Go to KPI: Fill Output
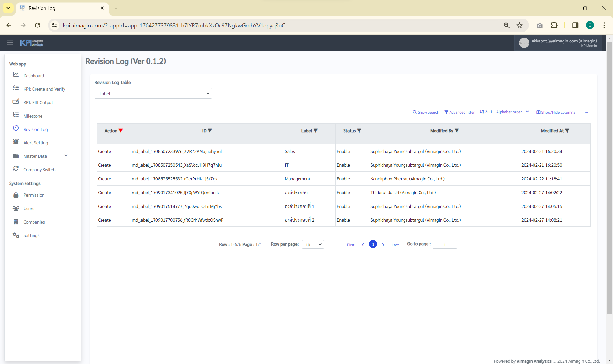613x364 pixels. click(38, 102)
